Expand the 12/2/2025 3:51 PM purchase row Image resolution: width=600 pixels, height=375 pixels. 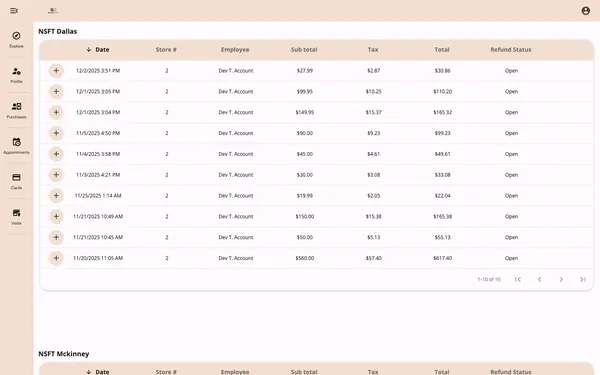[56, 70]
